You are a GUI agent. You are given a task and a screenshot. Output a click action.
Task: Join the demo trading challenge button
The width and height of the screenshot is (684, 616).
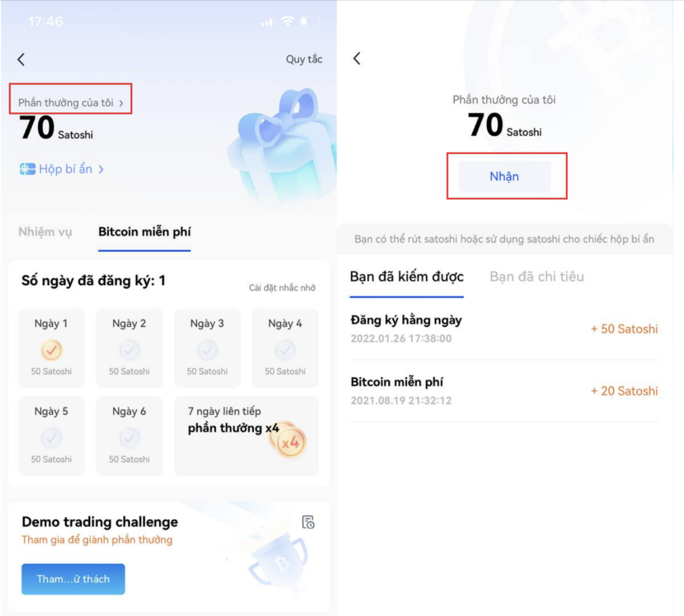(x=73, y=579)
